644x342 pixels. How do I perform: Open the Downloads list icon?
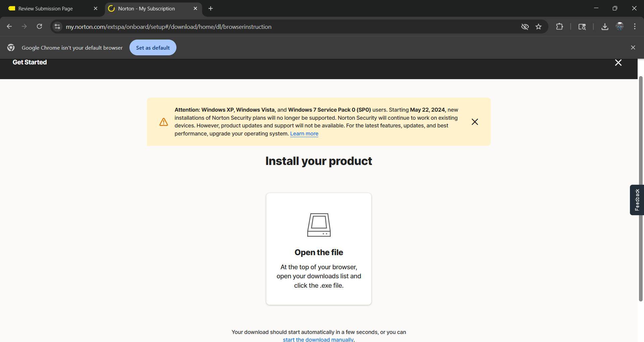point(604,26)
